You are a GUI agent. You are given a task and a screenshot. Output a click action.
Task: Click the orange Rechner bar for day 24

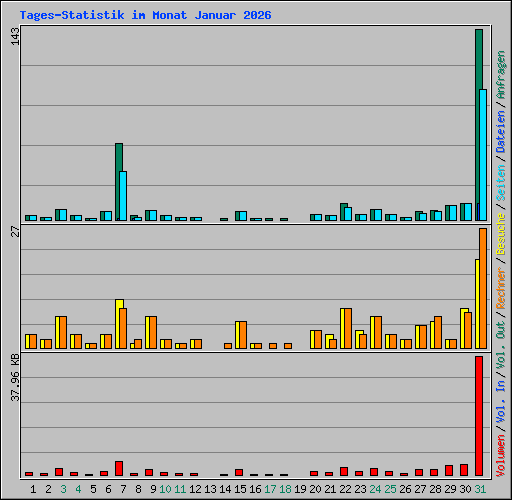[x=378, y=333]
